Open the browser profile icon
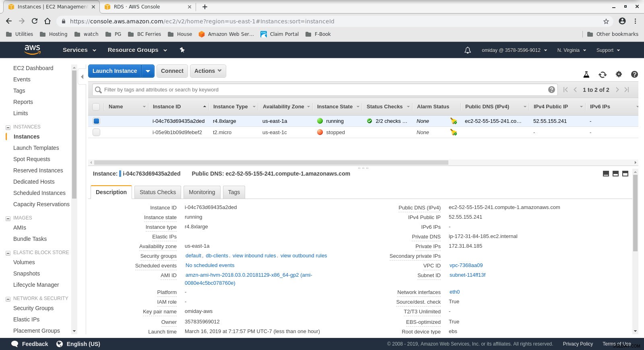This screenshot has height=350, width=644. point(622,21)
